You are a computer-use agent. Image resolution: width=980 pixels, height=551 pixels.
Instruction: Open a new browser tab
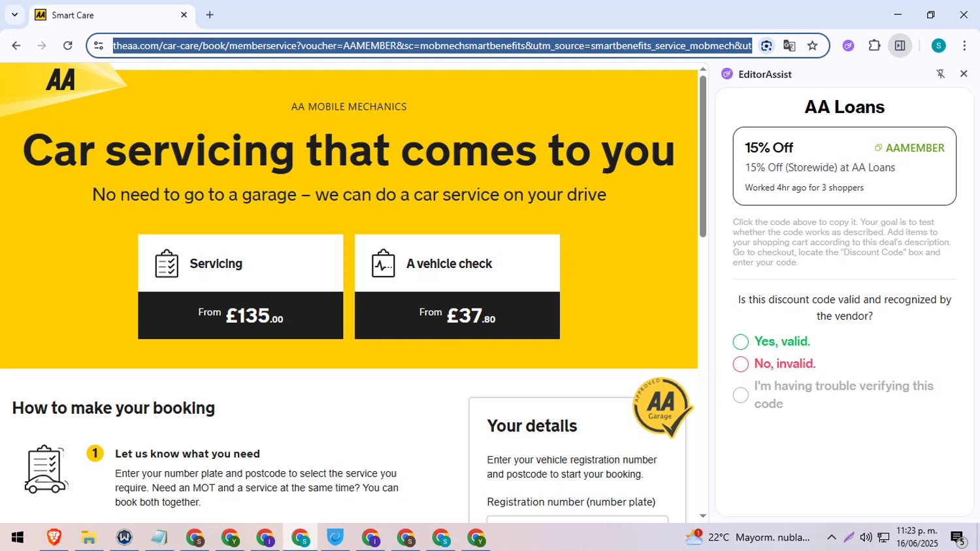click(210, 14)
